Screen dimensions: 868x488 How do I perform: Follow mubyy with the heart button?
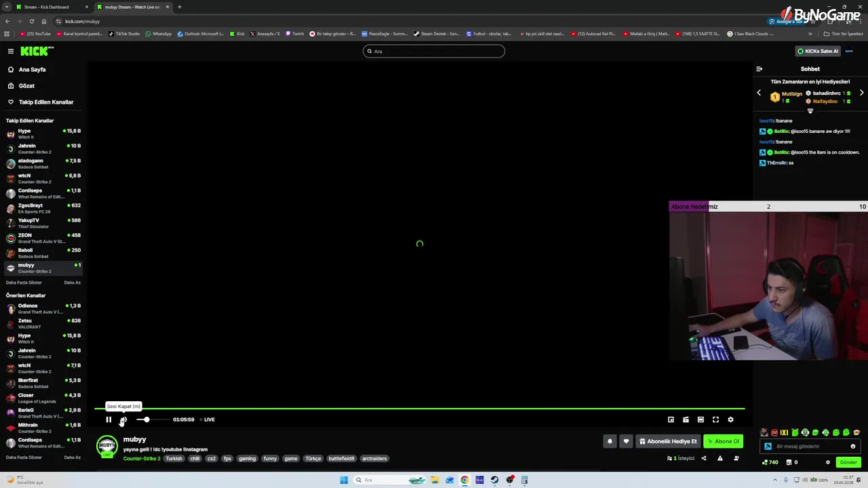click(626, 441)
